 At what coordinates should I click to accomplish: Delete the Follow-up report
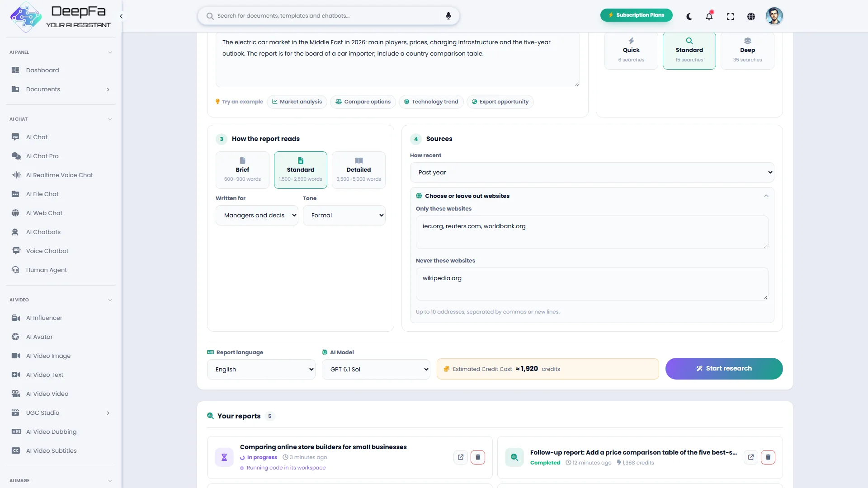(768, 457)
